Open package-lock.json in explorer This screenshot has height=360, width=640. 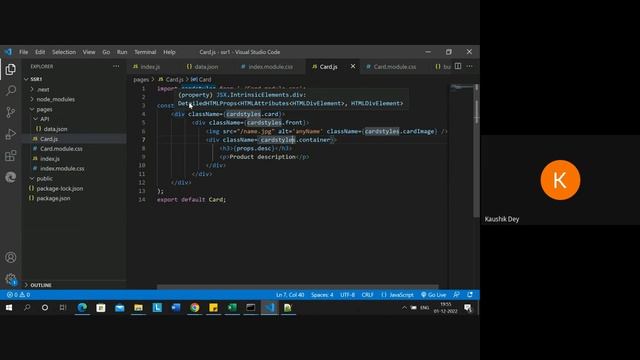click(x=60, y=189)
